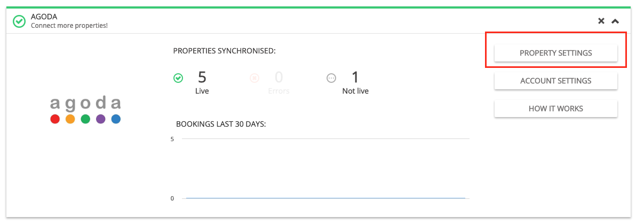Image resolution: width=644 pixels, height=224 pixels.
Task: Select the 0 Errors count
Action: click(279, 78)
